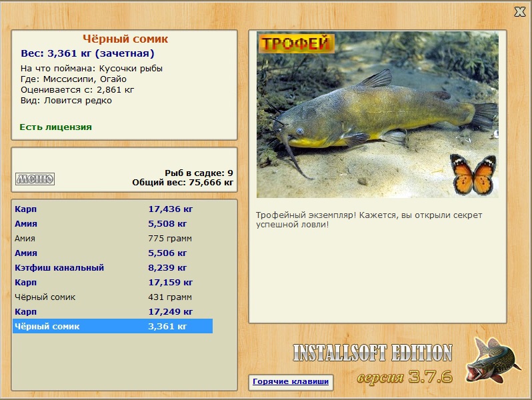The width and height of the screenshot is (532, 400).
Task: Select the Амия 5,508 кг row
Action: pyautogui.click(x=113, y=223)
